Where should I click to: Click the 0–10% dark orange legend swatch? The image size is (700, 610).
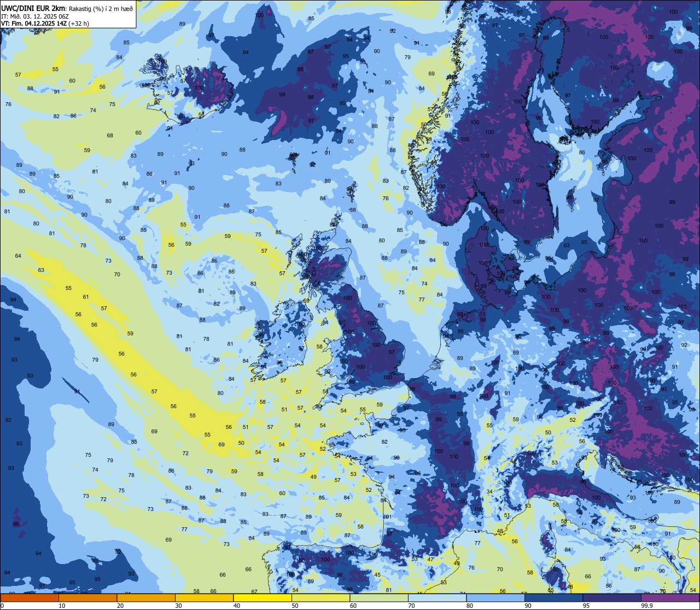point(30,597)
